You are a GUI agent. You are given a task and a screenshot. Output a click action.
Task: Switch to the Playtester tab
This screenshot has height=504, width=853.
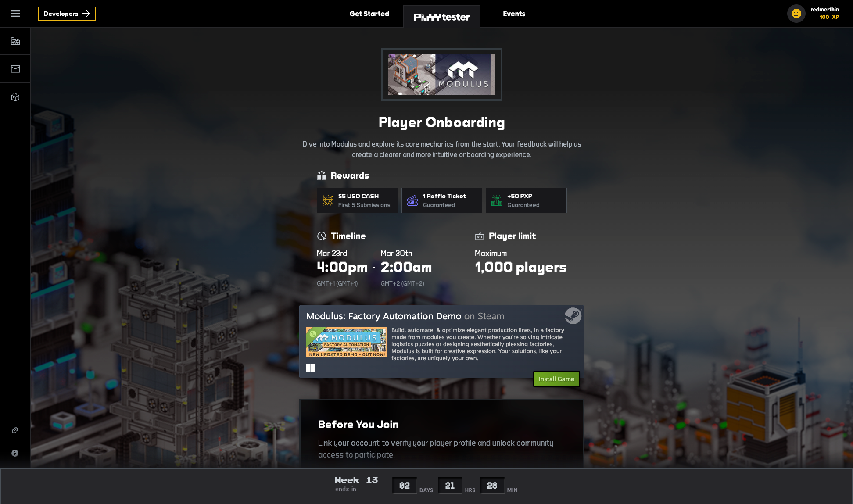pyautogui.click(x=442, y=16)
